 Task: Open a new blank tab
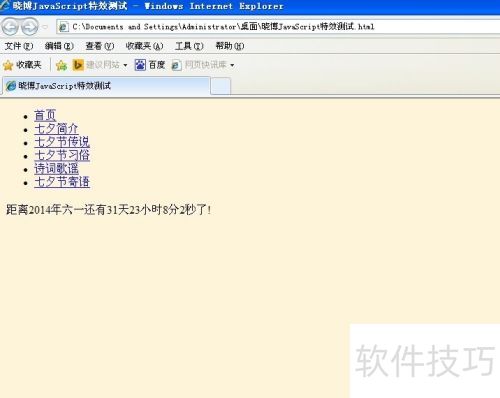click(x=221, y=86)
